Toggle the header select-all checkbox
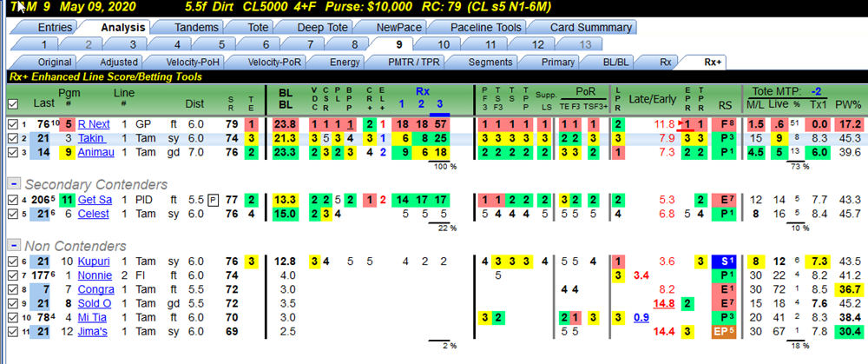The width and height of the screenshot is (868, 364). [x=13, y=103]
